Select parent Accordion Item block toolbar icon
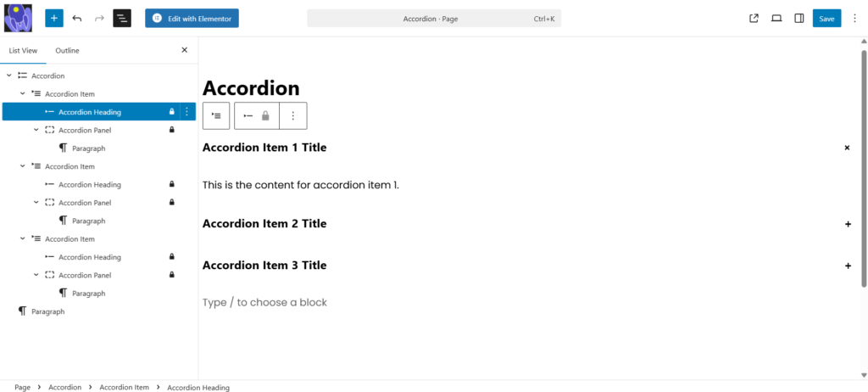The image size is (868, 392). coord(216,115)
